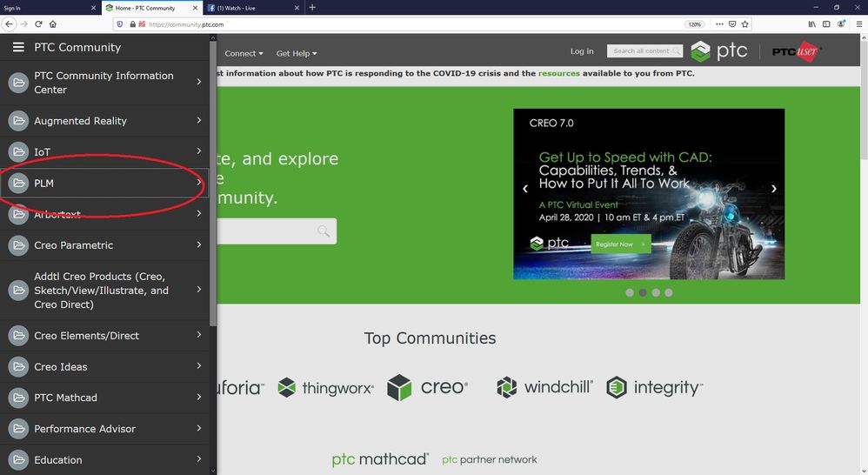Viewport: 868px width, 475px height.
Task: Expand PTC Community Information Center submenu arrow
Action: pos(199,82)
